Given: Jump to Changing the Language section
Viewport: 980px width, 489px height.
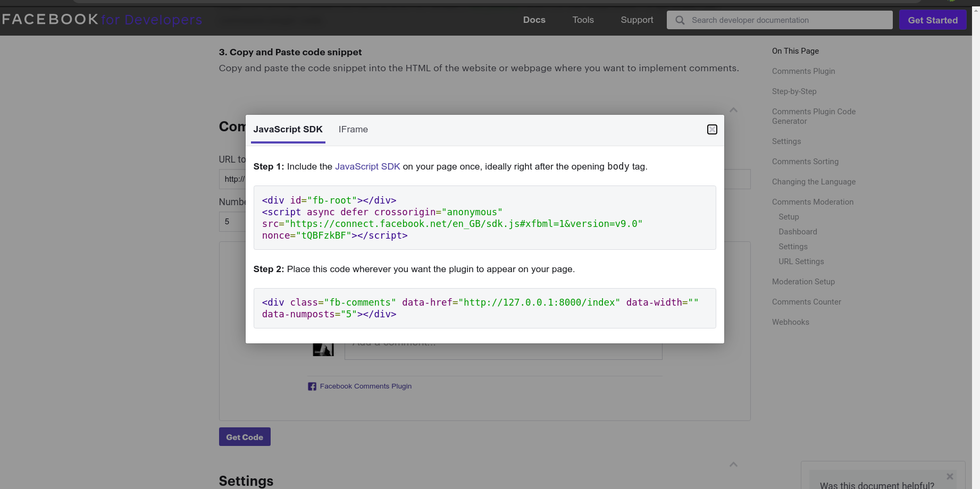Looking at the screenshot, I should pos(814,182).
